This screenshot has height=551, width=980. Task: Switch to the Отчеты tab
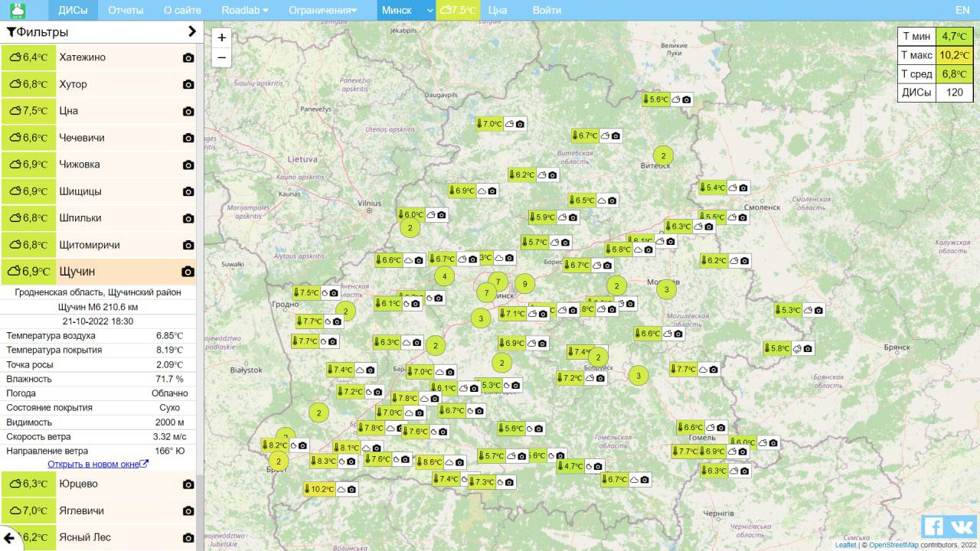[x=126, y=10]
